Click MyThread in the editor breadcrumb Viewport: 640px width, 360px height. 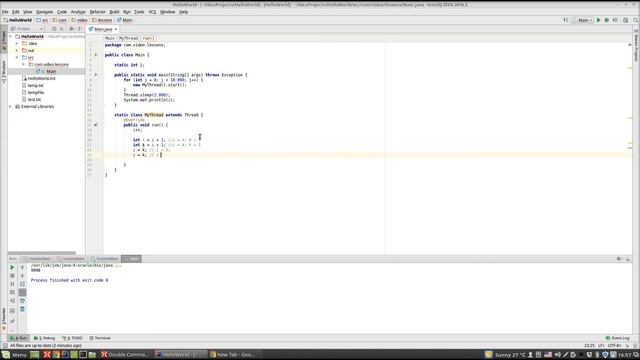[128, 38]
